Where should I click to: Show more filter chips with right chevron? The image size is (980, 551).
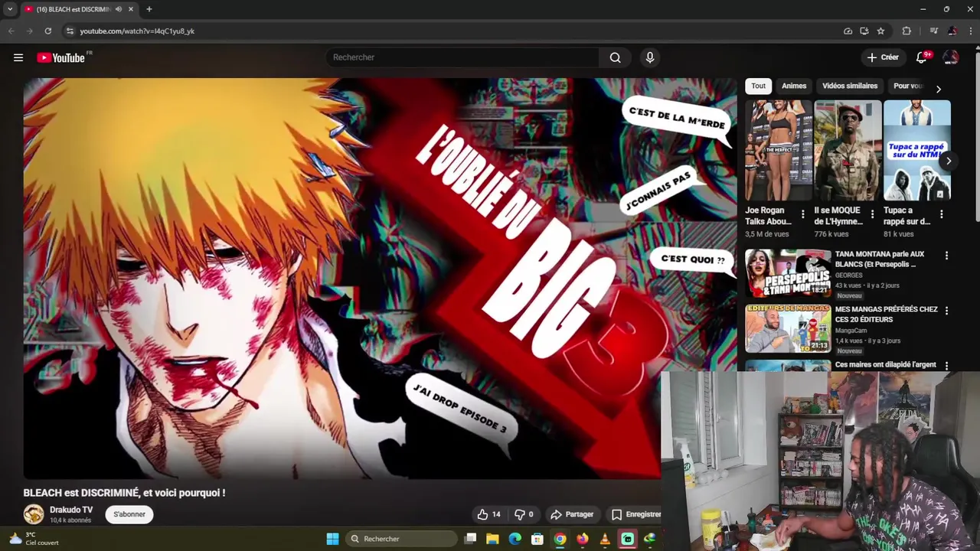tap(938, 90)
